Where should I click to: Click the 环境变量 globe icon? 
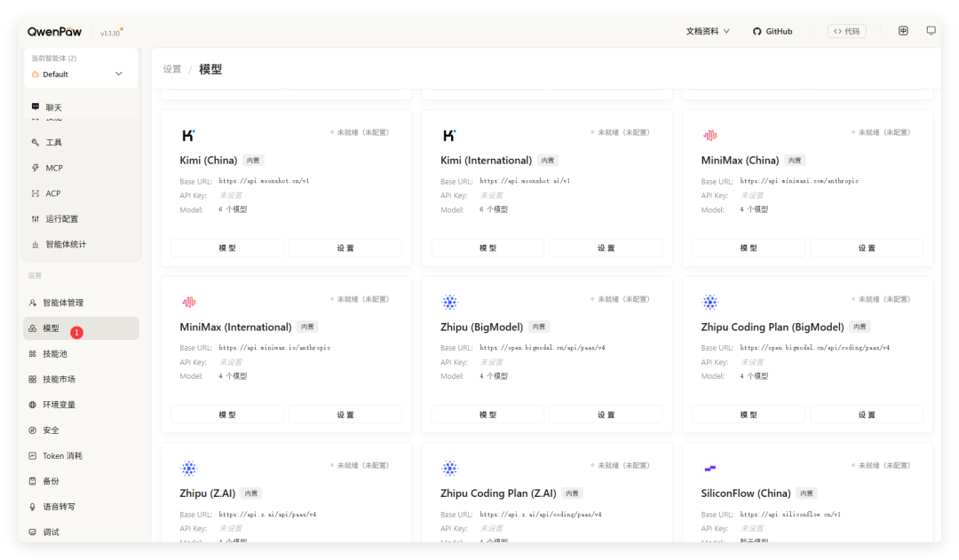[33, 405]
